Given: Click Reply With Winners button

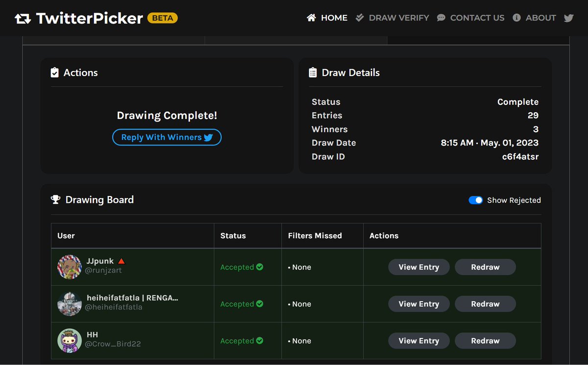Looking at the screenshot, I should [167, 137].
